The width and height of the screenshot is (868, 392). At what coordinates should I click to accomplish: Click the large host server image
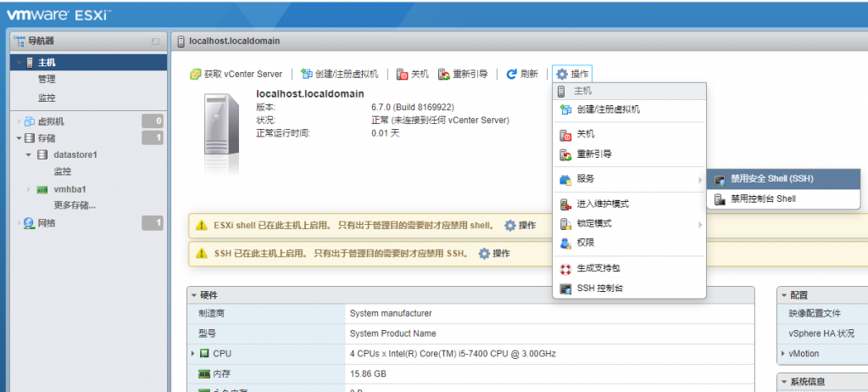coord(222,126)
